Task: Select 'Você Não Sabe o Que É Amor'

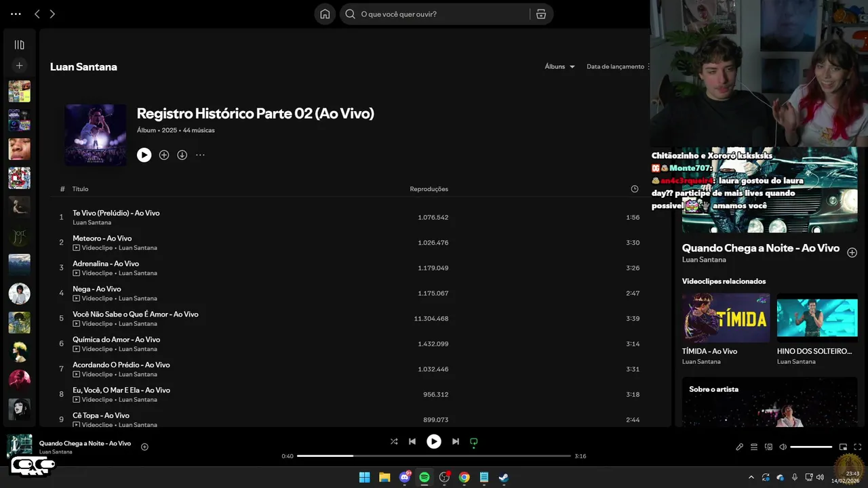Action: 136,314
